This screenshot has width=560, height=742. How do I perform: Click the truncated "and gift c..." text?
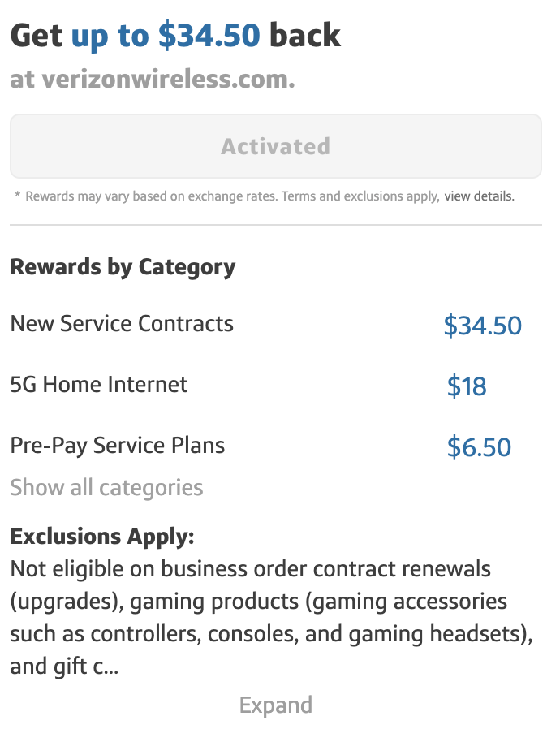click(x=64, y=667)
